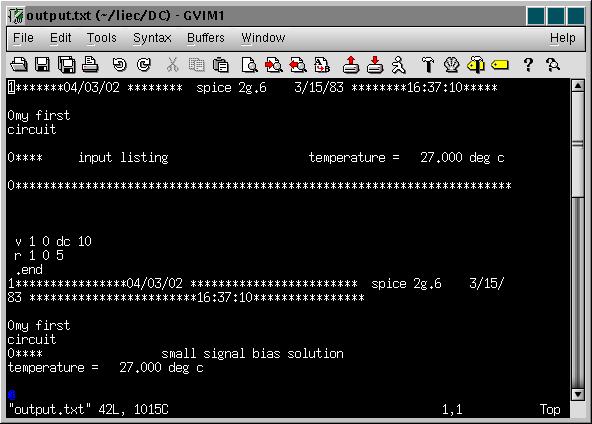
Task: Click the Cut scissors icon
Action: pyautogui.click(x=173, y=65)
